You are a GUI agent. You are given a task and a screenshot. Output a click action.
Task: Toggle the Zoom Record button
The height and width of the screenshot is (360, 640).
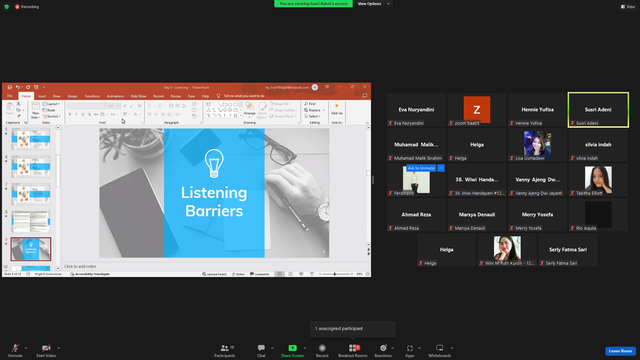(322, 350)
